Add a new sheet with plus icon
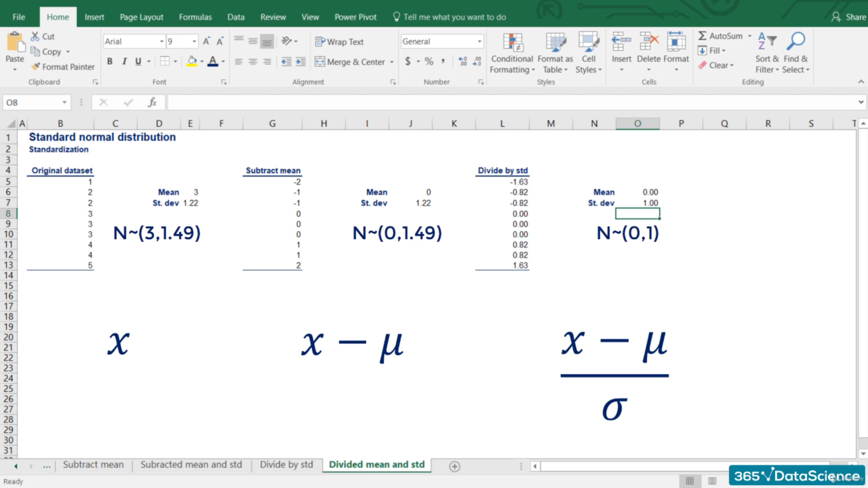This screenshot has width=868, height=488. click(x=455, y=466)
